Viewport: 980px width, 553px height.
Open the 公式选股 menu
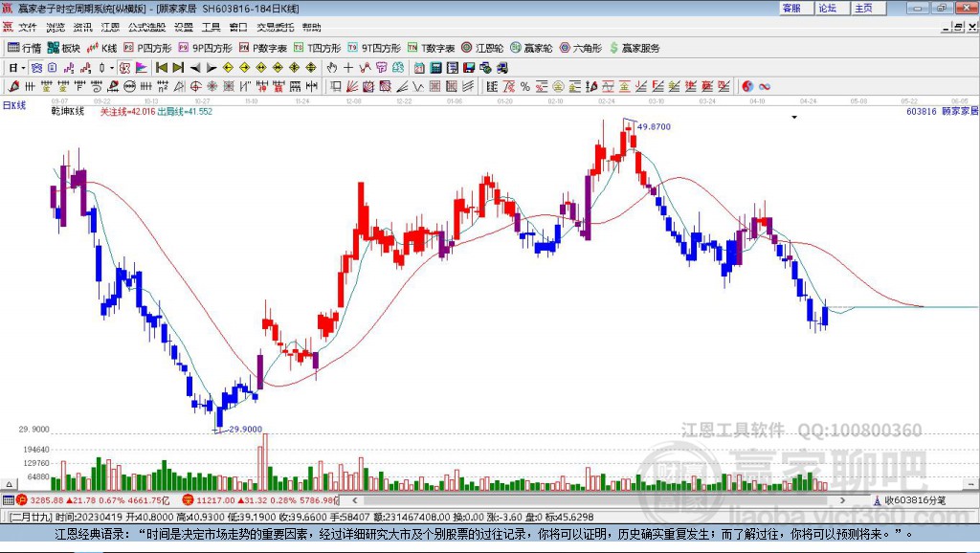(x=146, y=27)
